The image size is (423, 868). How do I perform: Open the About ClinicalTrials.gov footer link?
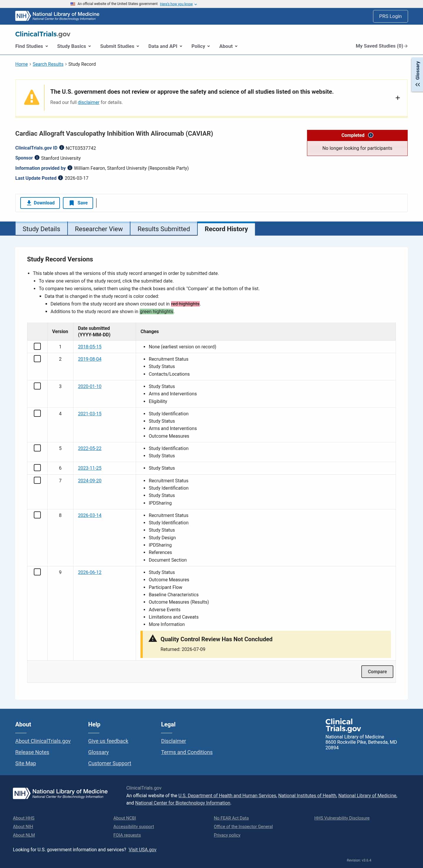coord(43,741)
